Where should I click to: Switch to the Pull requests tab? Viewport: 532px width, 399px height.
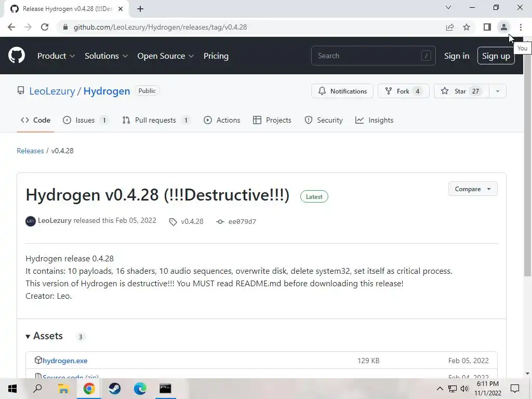pyautogui.click(x=156, y=120)
